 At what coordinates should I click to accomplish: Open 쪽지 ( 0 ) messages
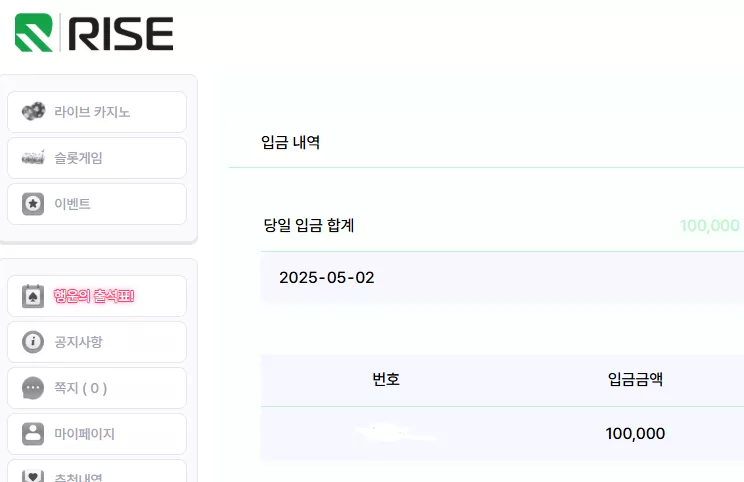point(97,388)
